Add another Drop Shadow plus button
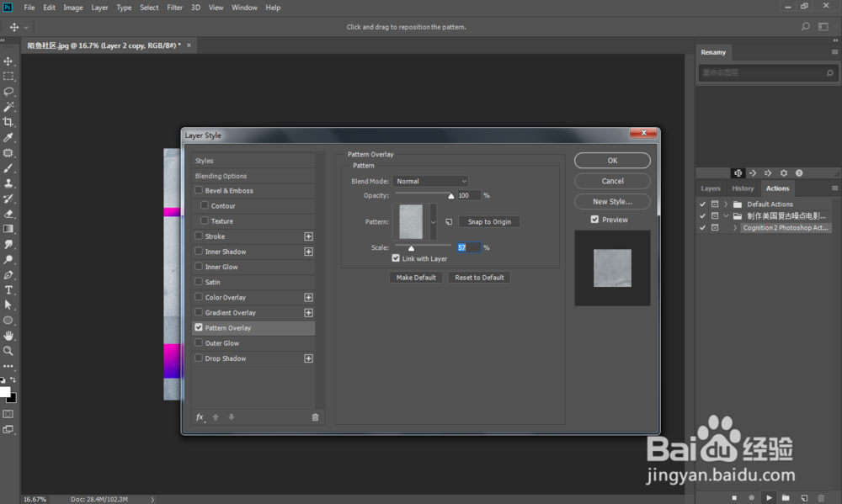Screen dimensions: 842x504 coord(309,358)
